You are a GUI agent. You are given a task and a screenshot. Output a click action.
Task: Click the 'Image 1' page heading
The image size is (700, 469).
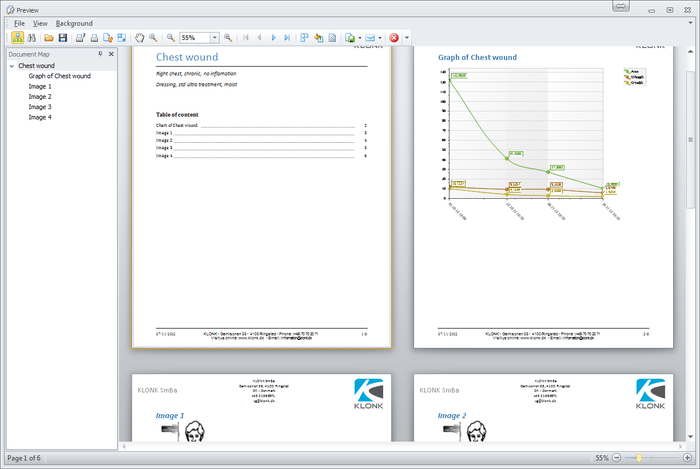(x=170, y=415)
